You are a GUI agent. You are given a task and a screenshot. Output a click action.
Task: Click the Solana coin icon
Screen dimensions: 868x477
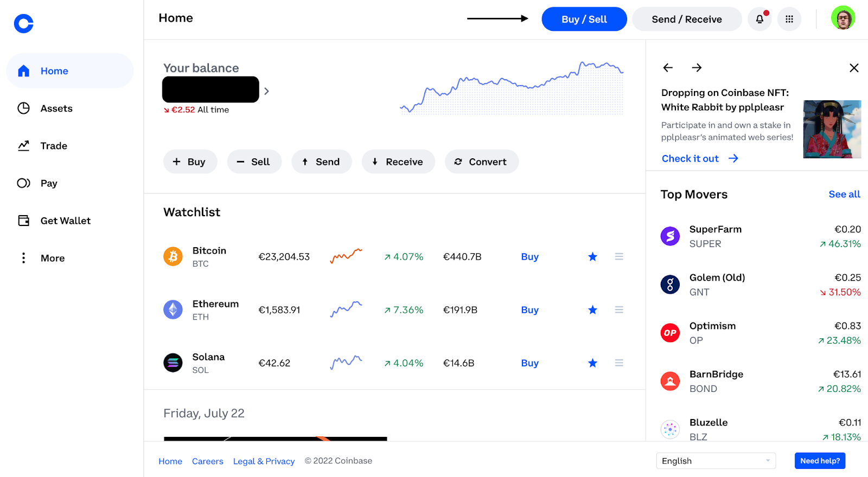173,363
